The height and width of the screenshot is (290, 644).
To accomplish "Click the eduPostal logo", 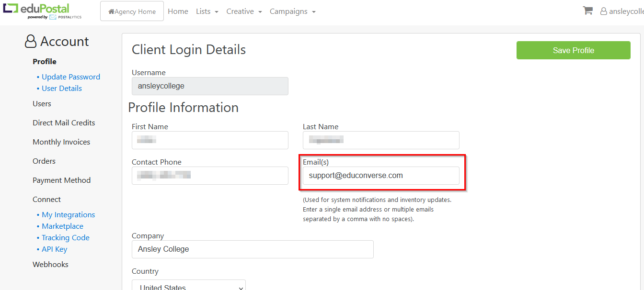I will (x=42, y=11).
